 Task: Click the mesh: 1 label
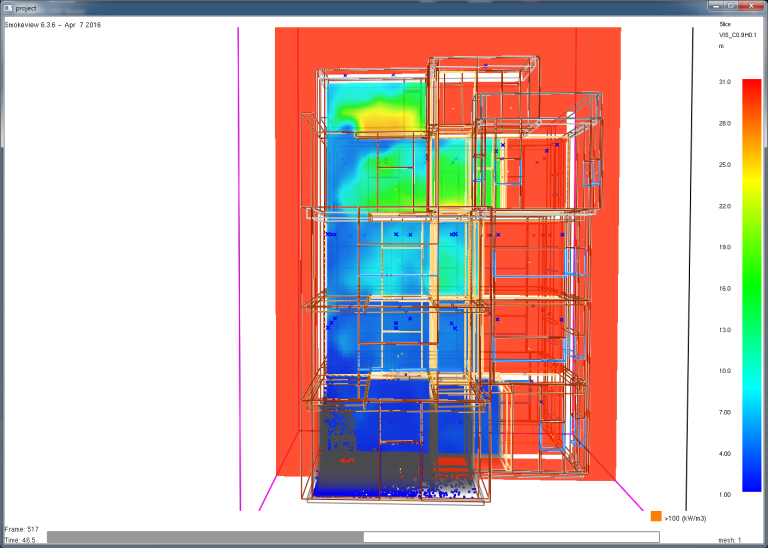pyautogui.click(x=730, y=540)
